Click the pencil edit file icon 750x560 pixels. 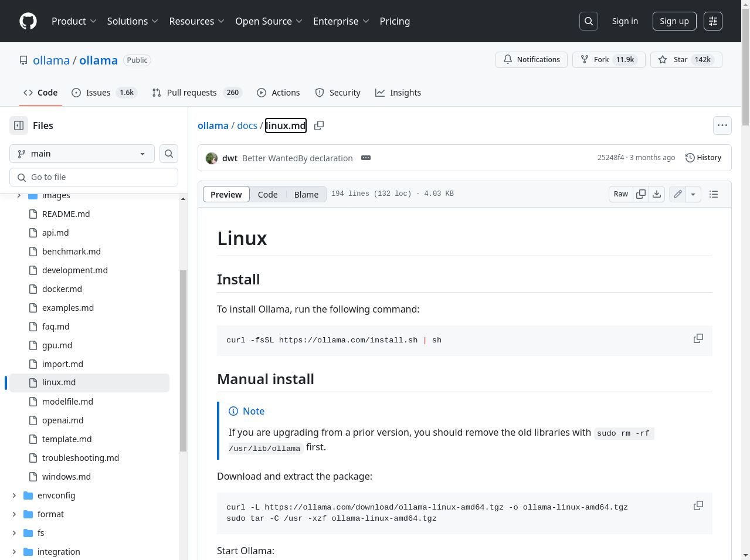click(x=677, y=194)
